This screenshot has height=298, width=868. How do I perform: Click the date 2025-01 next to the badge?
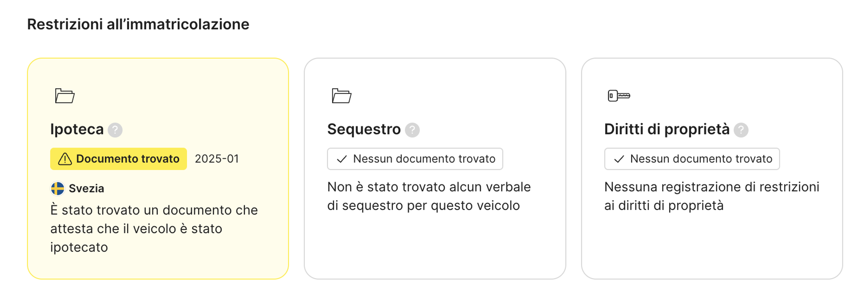(x=217, y=159)
